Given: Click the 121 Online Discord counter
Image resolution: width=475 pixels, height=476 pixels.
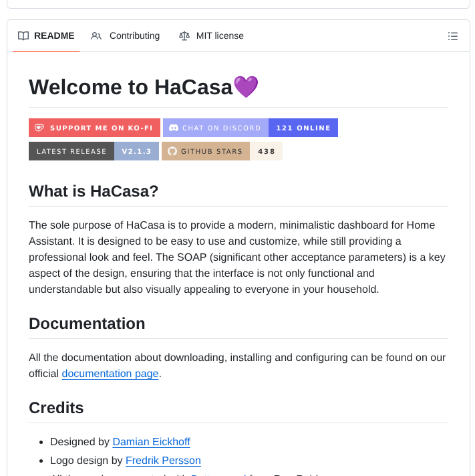Looking at the screenshot, I should 303,128.
